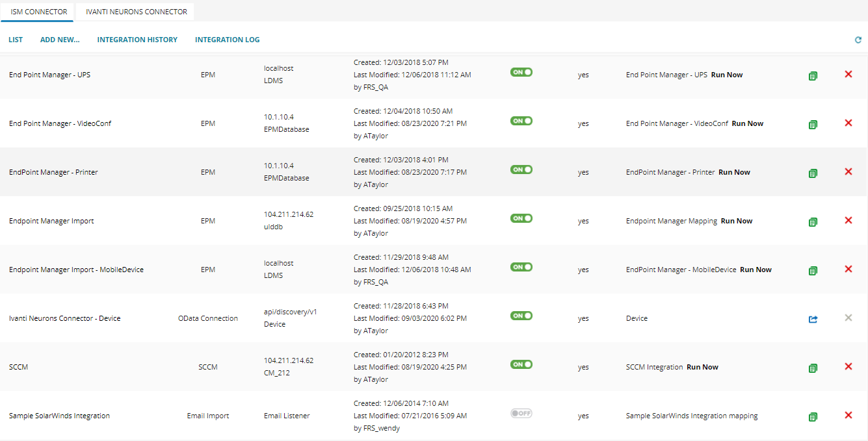Open Sample SolarWinds Integration connection name
This screenshot has width=868, height=441.
[x=60, y=416]
